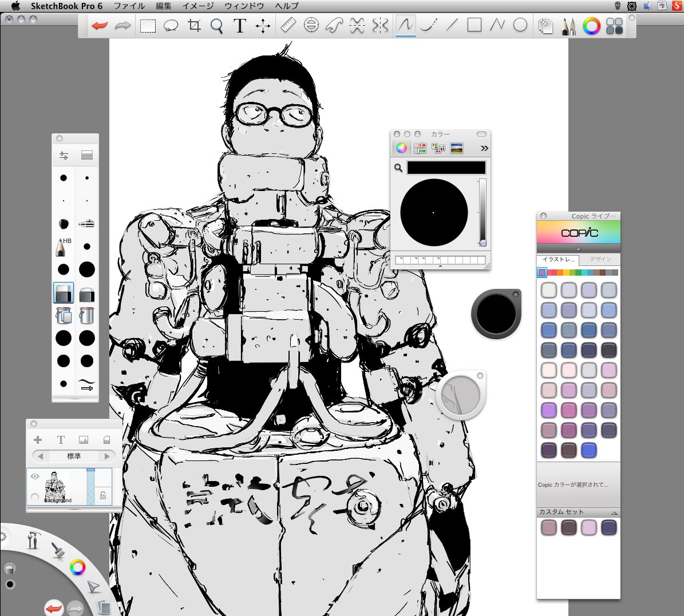
Task: Choose the selected hard eraser brush
Action: (x=64, y=293)
